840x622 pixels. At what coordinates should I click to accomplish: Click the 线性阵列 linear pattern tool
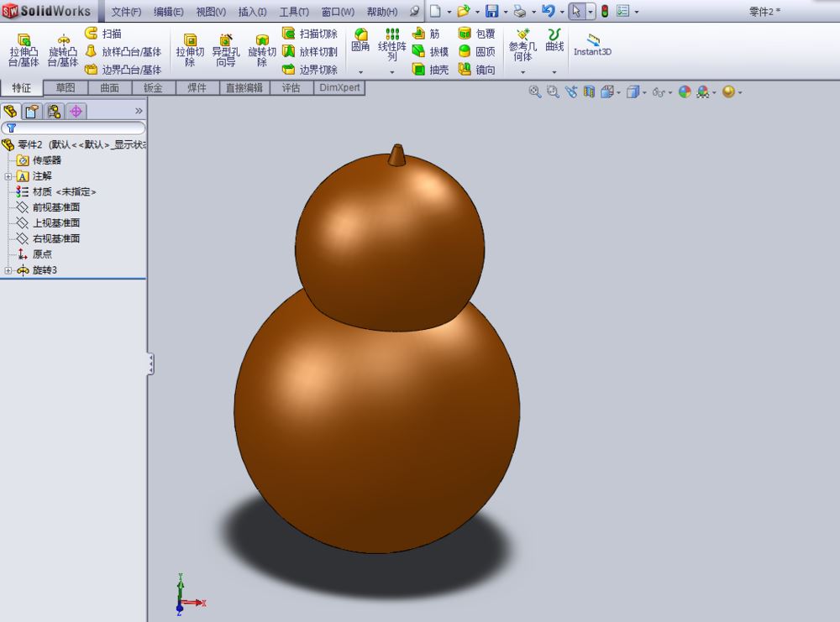[392, 44]
